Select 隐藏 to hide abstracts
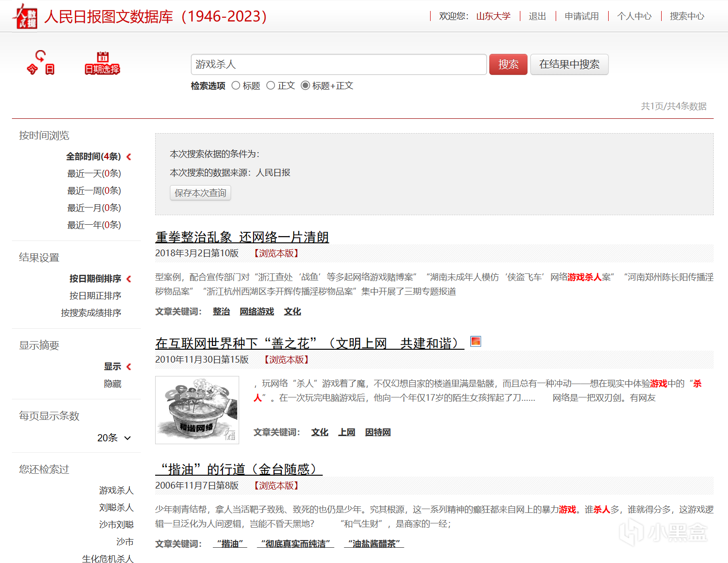 point(113,384)
